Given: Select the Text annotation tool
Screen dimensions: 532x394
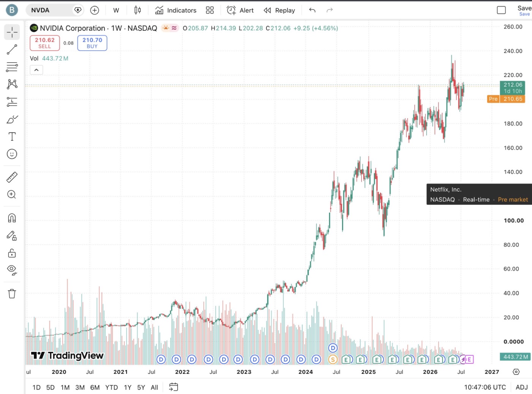Looking at the screenshot, I should click(12, 136).
